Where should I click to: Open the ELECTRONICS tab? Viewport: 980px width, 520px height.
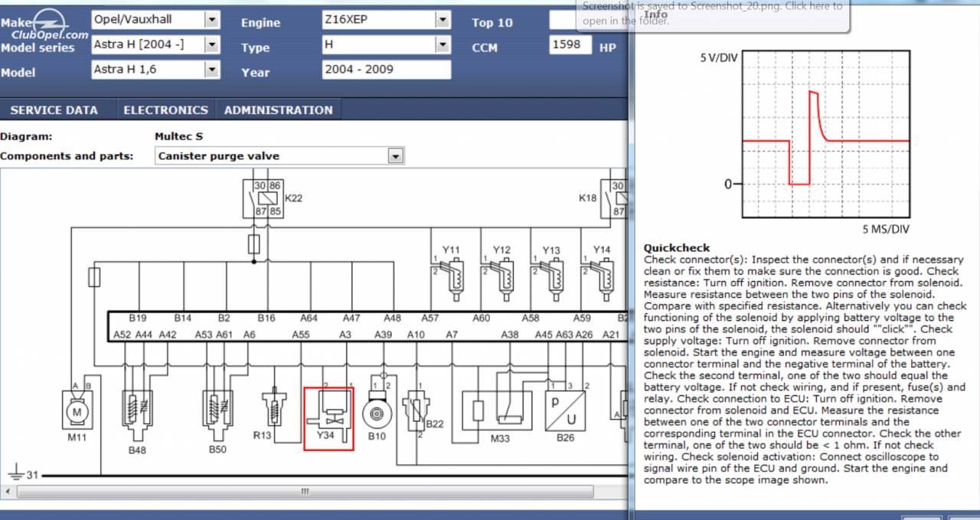165,110
